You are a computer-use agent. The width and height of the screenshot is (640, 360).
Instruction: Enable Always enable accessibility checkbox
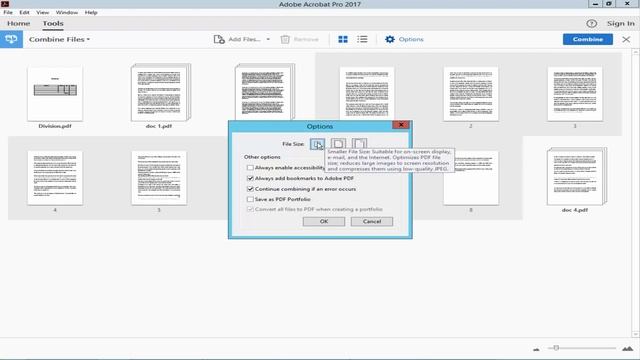click(250, 168)
